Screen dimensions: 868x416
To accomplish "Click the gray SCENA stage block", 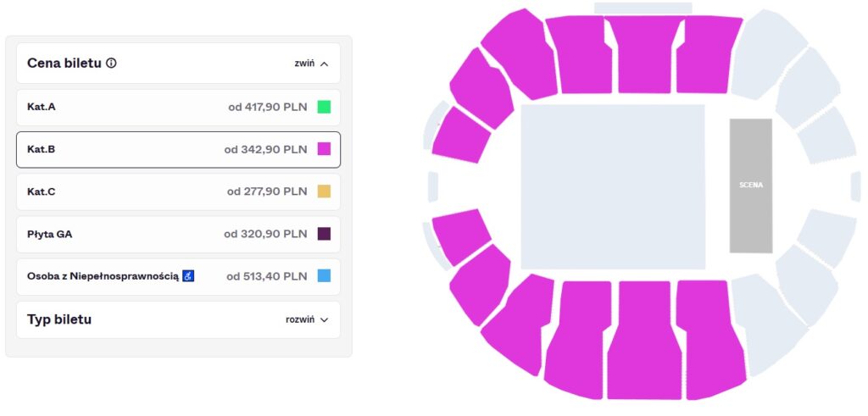I will point(750,186).
